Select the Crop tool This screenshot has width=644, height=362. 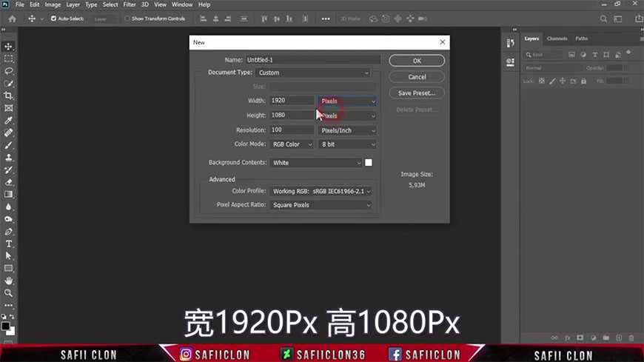click(x=9, y=95)
